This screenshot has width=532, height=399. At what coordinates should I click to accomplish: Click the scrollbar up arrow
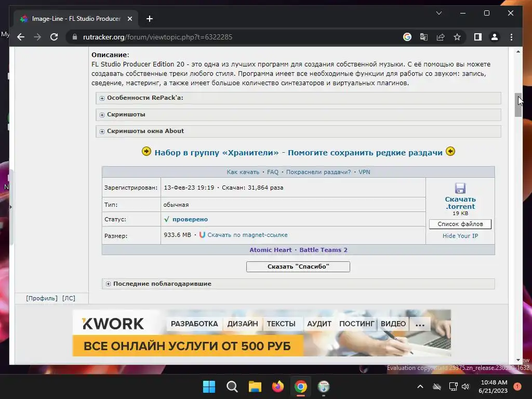(518, 51)
